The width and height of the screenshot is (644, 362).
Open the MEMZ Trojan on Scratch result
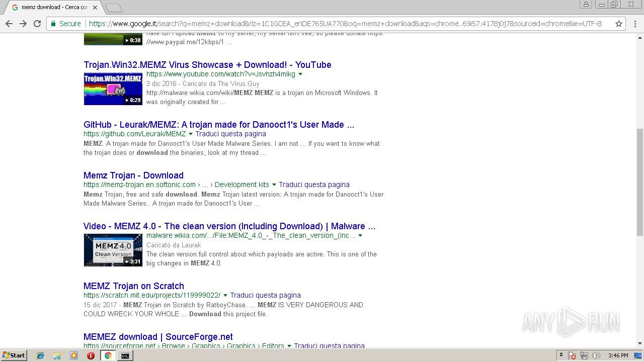coord(134,286)
